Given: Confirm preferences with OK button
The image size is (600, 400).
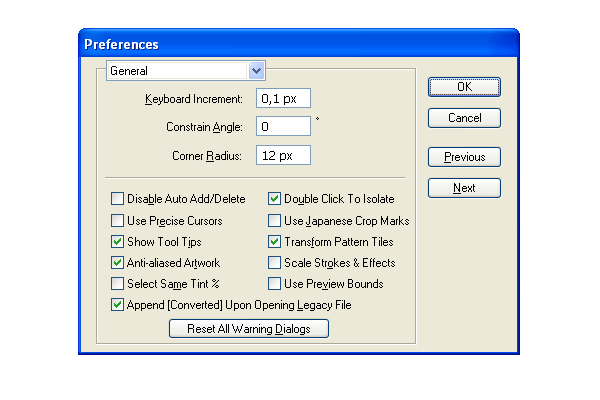Looking at the screenshot, I should pyautogui.click(x=464, y=87).
